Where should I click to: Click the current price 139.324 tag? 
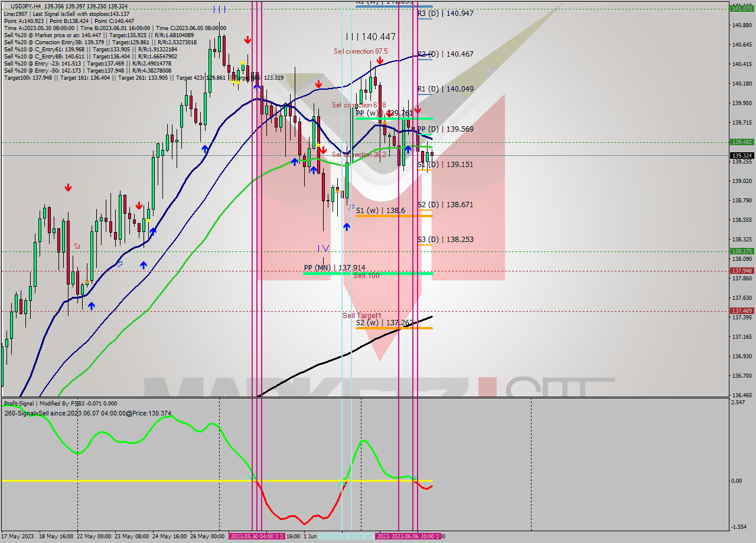[742, 155]
